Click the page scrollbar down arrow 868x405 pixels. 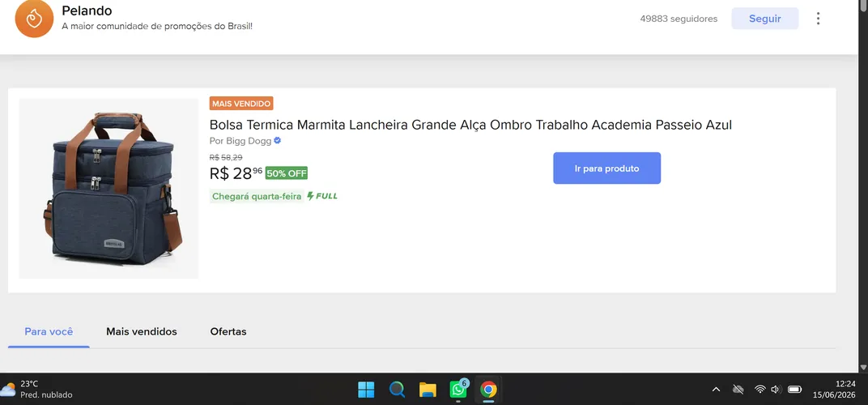(x=863, y=367)
